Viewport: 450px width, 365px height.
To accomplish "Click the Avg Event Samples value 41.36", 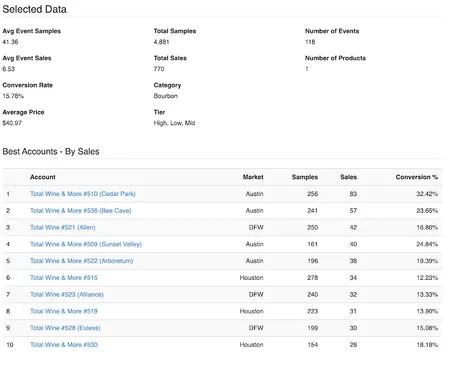I will point(10,42).
